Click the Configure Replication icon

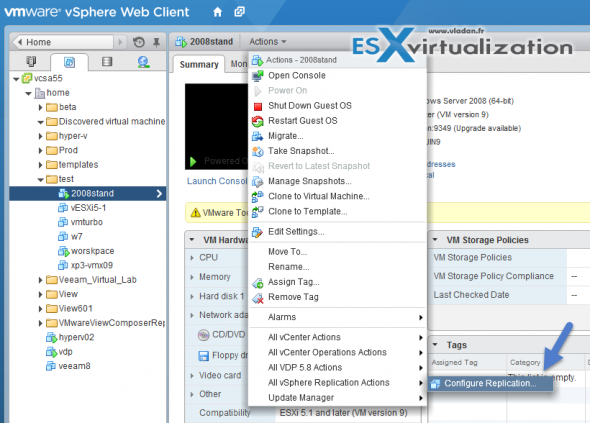(435, 383)
